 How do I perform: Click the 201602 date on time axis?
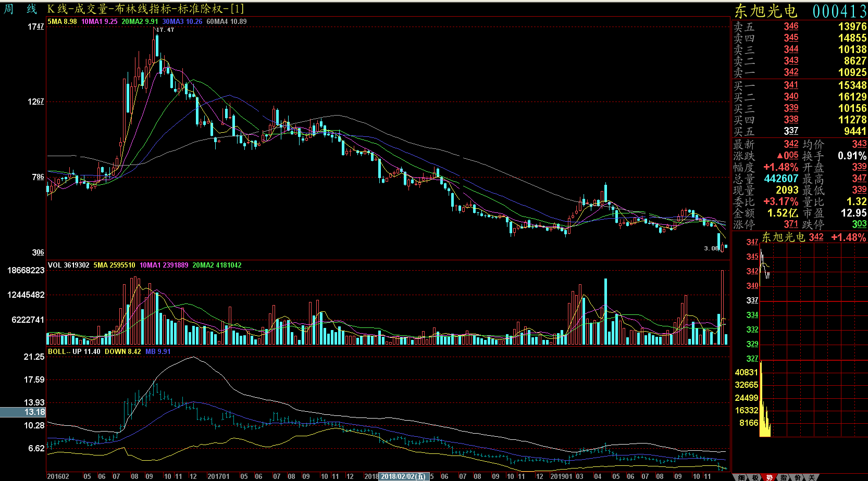tap(58, 476)
